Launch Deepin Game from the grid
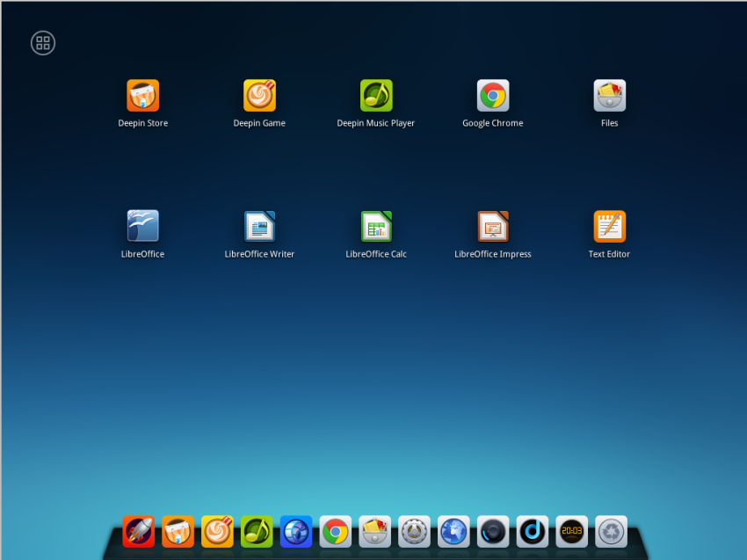747x560 pixels. (x=259, y=94)
